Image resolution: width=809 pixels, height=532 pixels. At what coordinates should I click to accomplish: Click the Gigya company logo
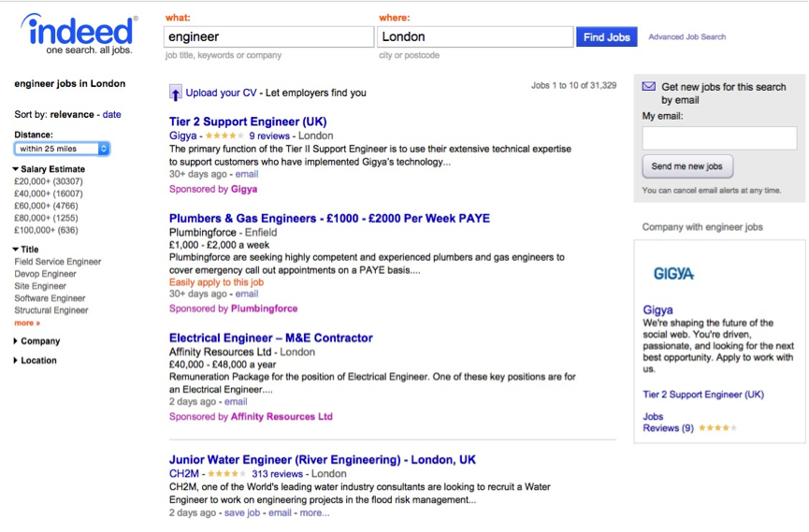[673, 274]
